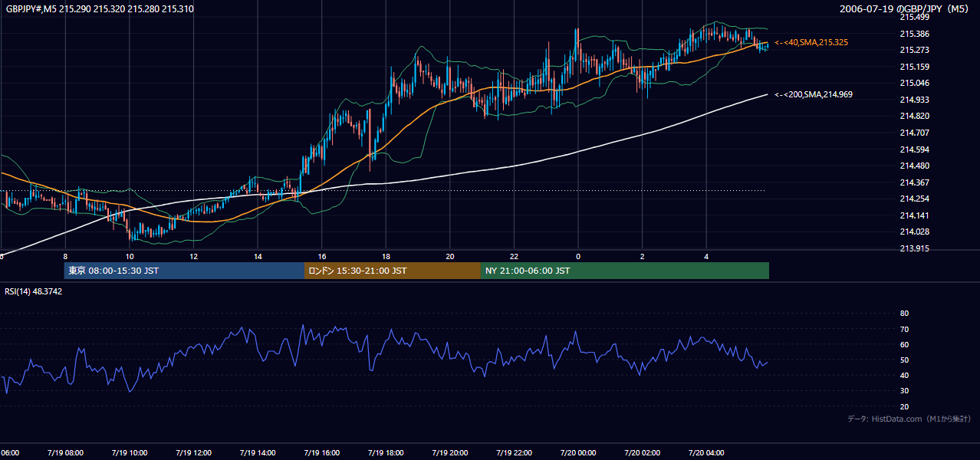Click hour label 16 under price chart
The width and height of the screenshot is (980, 460).
[x=322, y=256]
